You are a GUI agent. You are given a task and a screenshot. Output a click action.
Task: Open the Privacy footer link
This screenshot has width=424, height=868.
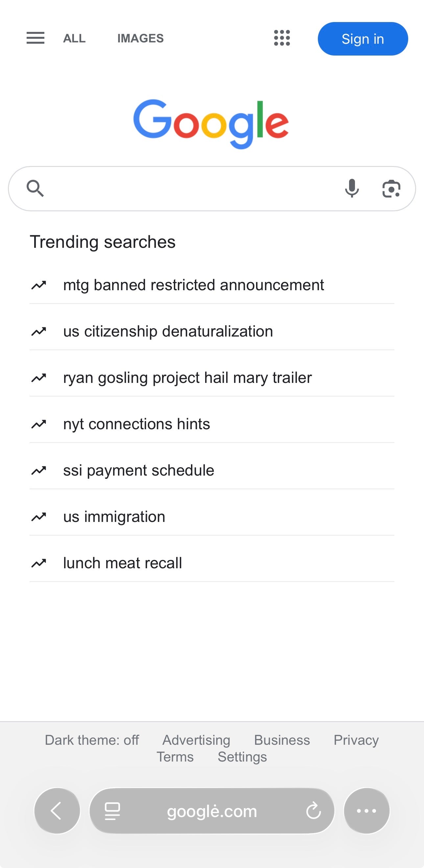pos(356,740)
